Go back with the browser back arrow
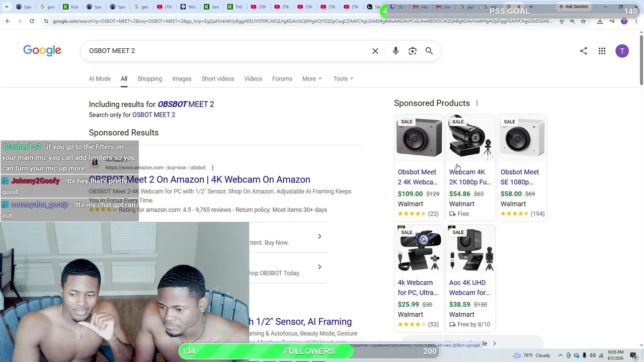 coord(8,21)
